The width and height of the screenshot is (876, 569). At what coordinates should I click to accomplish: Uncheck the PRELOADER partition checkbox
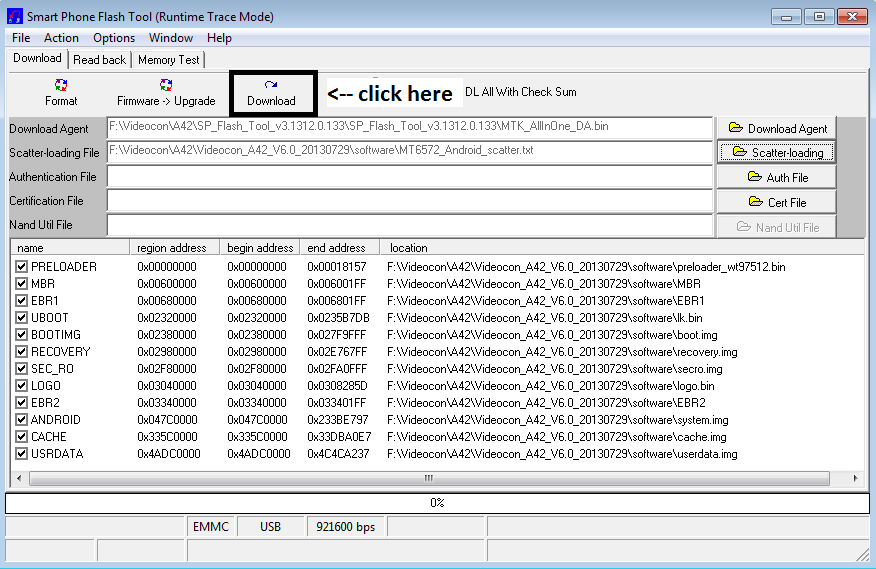coord(21,267)
